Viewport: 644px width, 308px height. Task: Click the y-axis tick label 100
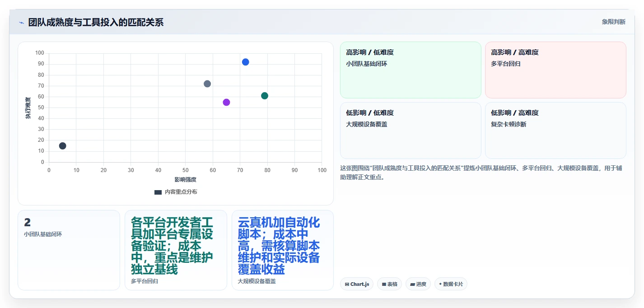40,53
